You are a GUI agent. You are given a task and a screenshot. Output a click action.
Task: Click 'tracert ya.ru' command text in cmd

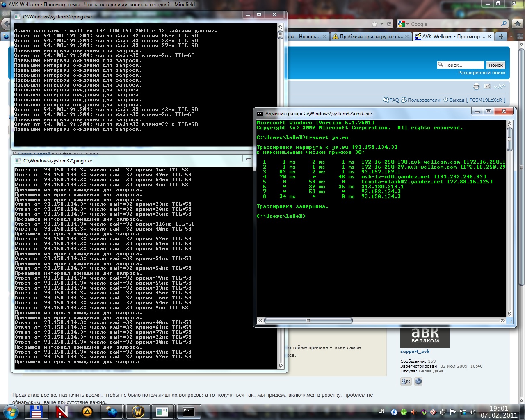click(x=327, y=137)
